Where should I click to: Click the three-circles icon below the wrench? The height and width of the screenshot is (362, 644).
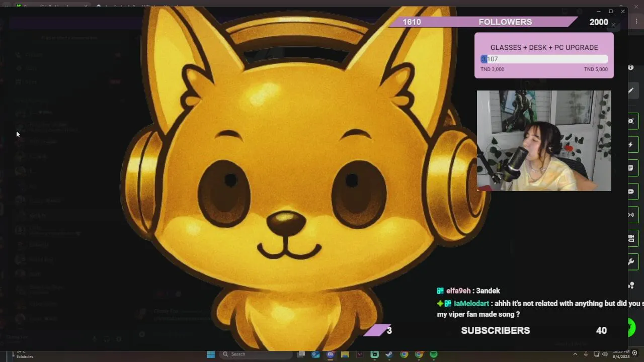tap(631, 285)
